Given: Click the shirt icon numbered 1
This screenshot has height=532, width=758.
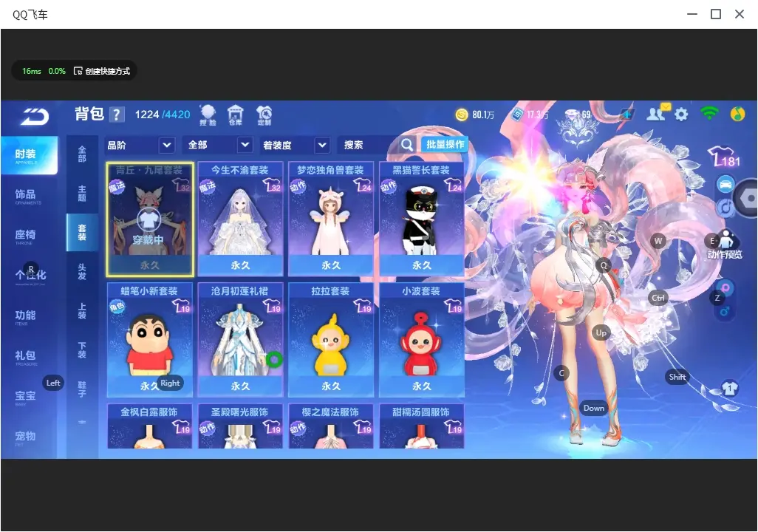Looking at the screenshot, I should tap(729, 389).
